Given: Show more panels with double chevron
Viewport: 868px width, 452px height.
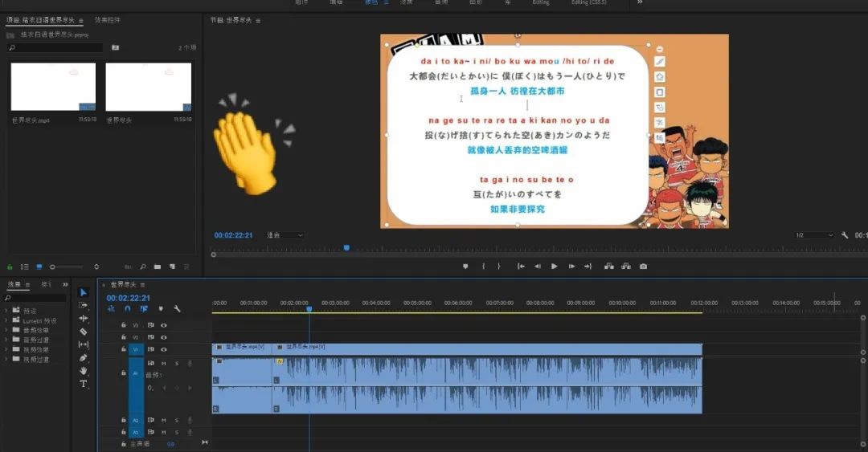Looking at the screenshot, I should point(65,284).
